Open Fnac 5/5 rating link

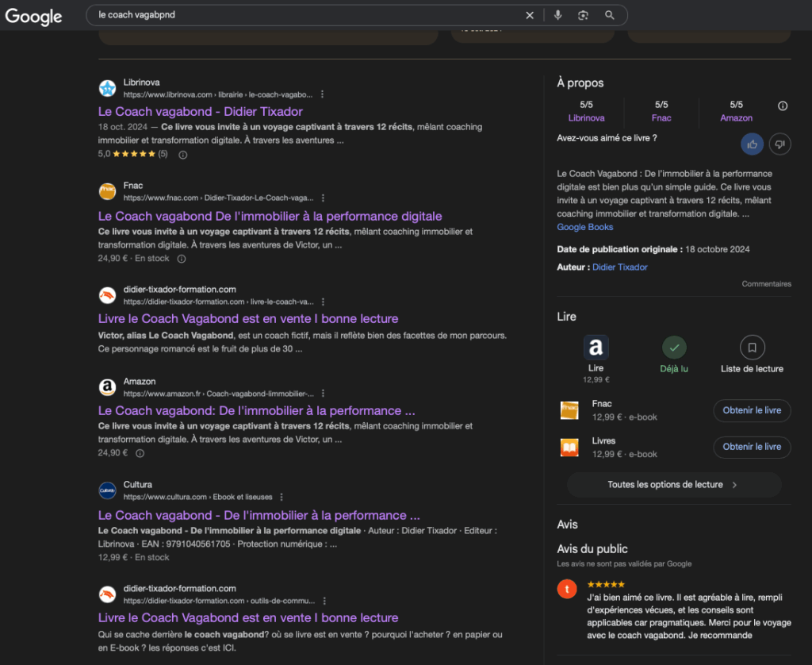point(661,111)
